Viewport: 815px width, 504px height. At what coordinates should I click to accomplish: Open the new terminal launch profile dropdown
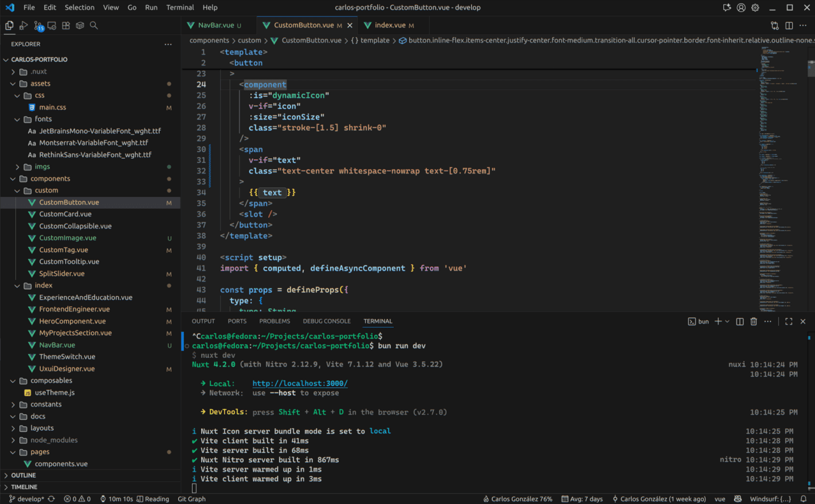[x=727, y=322]
